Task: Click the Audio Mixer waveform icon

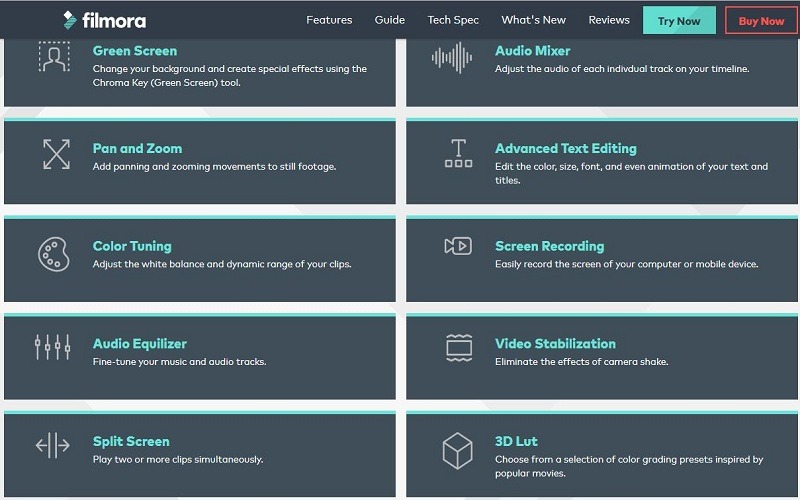Action: coord(452,57)
